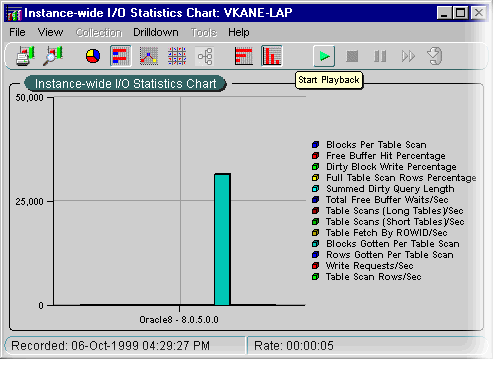Click Full Table Scan Rows Percentage swatch
The height and width of the screenshot is (375, 498).
[315, 178]
